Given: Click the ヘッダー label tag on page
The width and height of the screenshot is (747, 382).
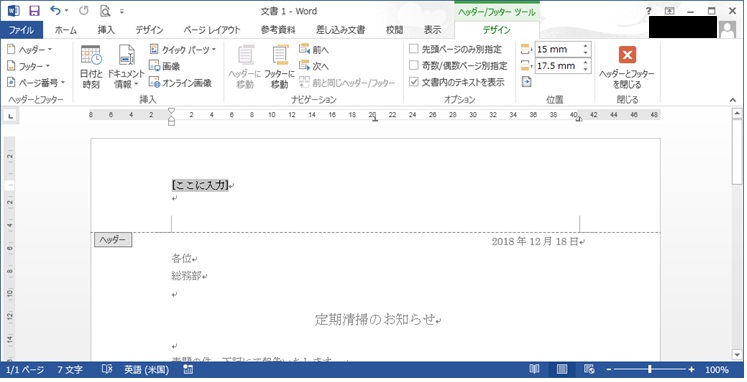Looking at the screenshot, I should (x=113, y=240).
